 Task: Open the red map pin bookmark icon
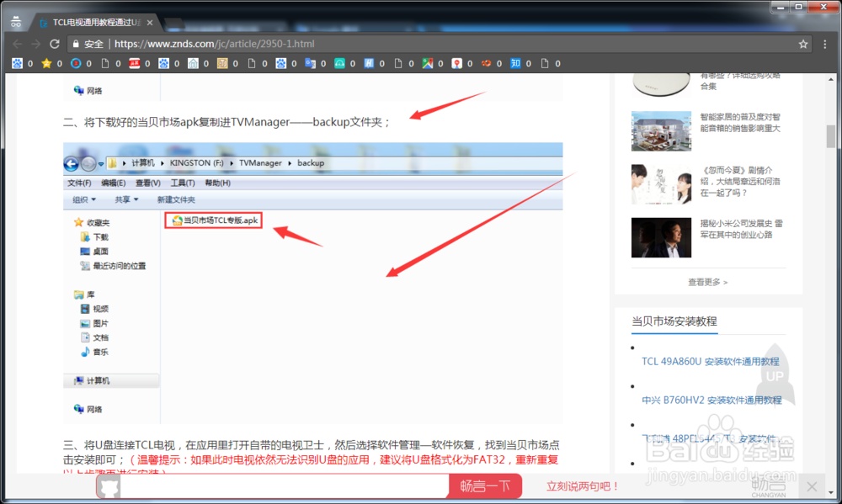click(457, 63)
